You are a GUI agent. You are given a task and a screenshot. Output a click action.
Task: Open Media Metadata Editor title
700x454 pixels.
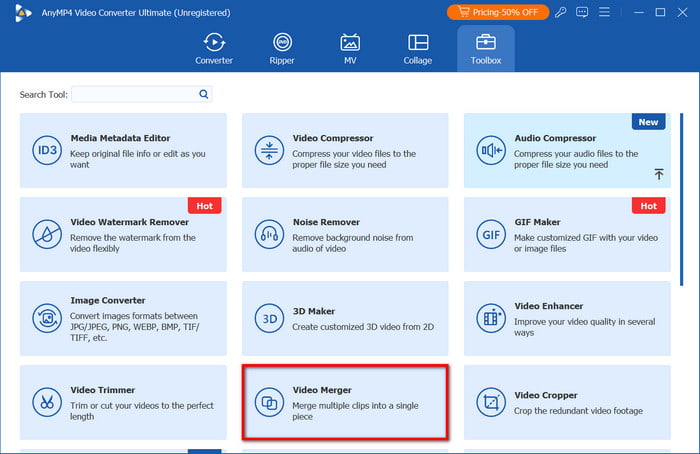(120, 138)
